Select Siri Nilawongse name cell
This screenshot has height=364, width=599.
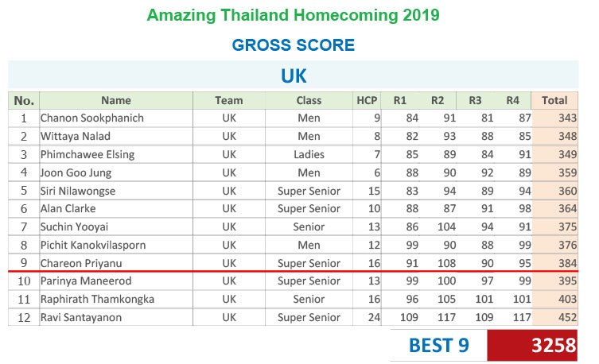pos(116,191)
